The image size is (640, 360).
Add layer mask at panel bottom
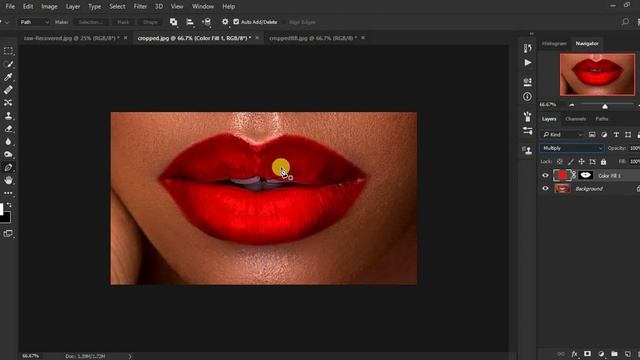point(587,354)
